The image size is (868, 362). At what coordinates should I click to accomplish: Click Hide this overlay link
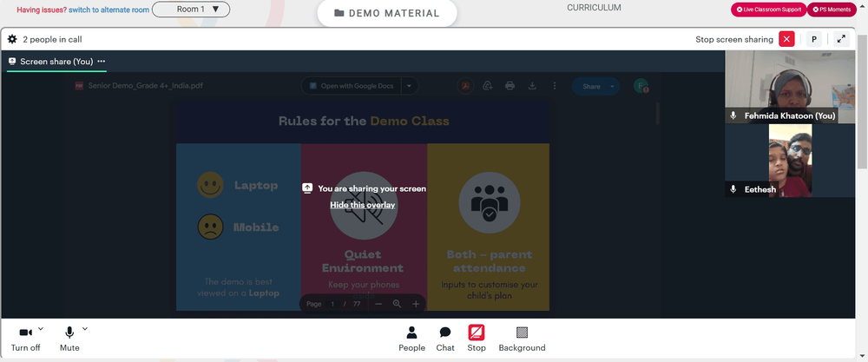pos(363,205)
